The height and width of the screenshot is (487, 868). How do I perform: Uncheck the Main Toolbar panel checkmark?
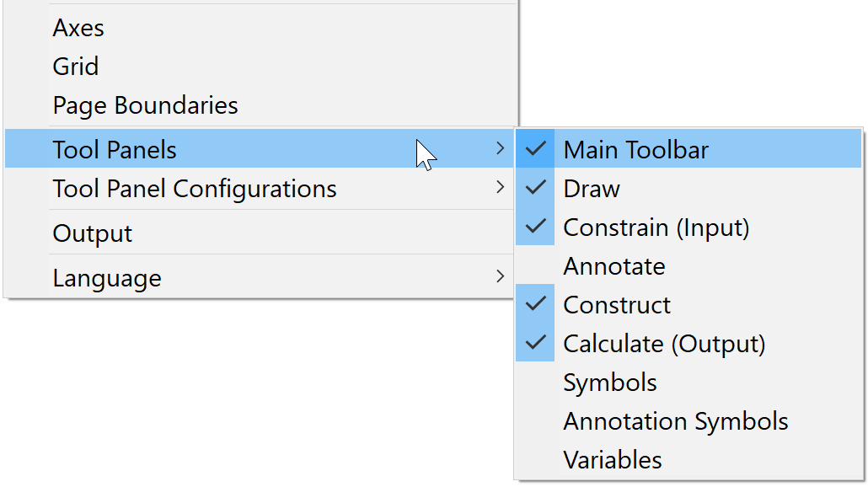pos(535,149)
